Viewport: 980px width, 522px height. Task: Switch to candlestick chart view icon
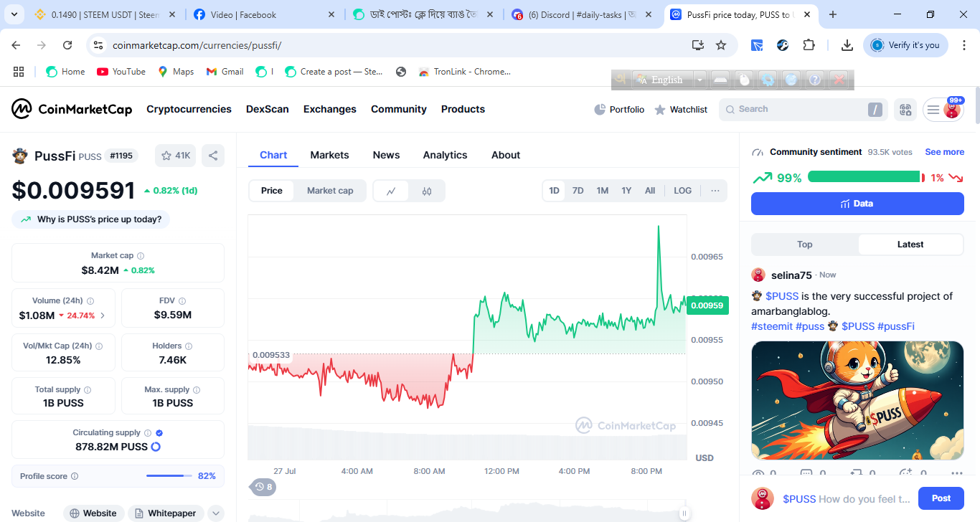click(x=427, y=191)
